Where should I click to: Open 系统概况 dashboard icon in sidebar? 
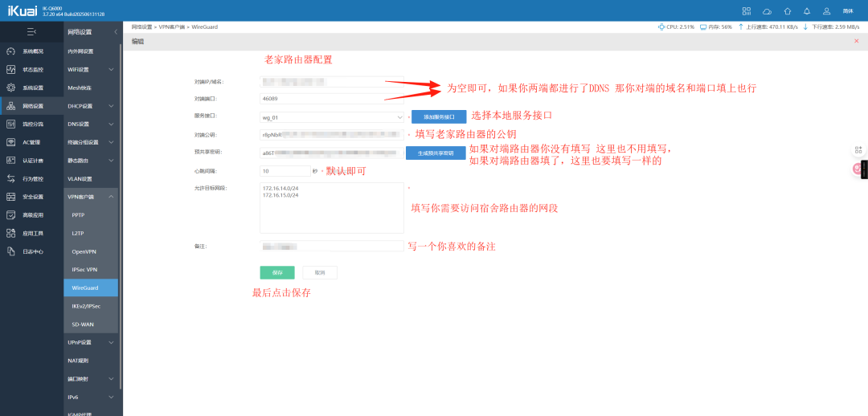(x=10, y=51)
